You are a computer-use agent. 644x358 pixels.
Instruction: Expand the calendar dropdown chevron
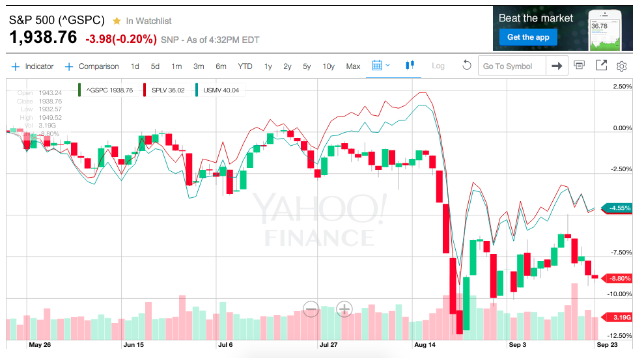pos(387,65)
